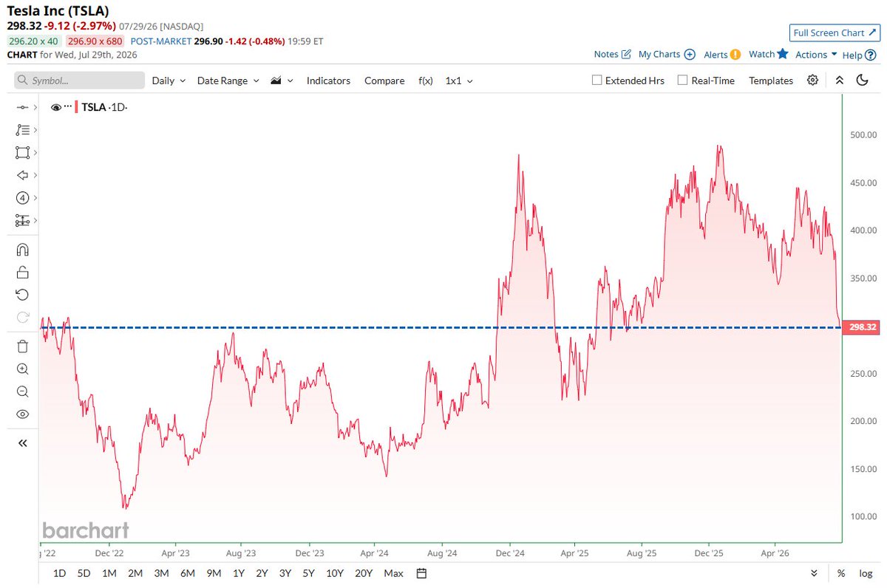Collapse the toolbar with double up chevron
Screen dimensions: 887x588
[839, 81]
